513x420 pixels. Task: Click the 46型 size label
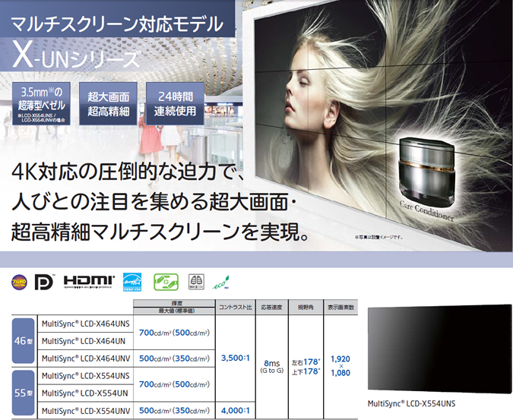(x=24, y=341)
